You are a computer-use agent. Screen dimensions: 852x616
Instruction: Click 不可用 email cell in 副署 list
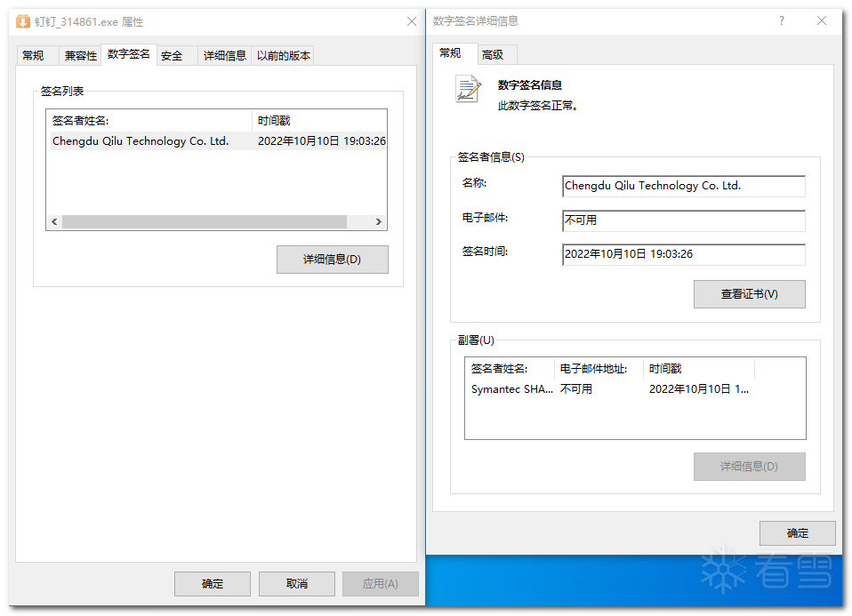(x=576, y=389)
